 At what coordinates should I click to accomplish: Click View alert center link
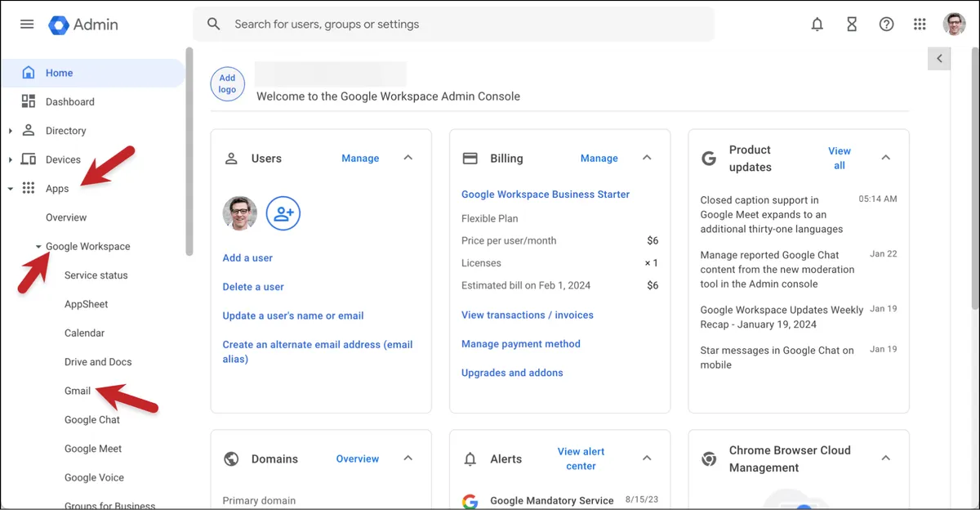click(x=581, y=459)
